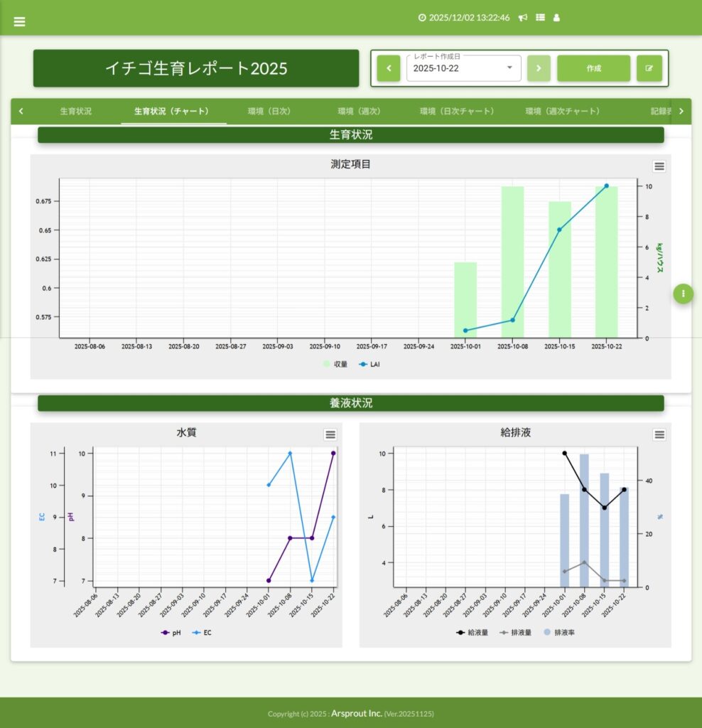702x728 pixels.
Task: Switch to the 環境（週次チャート） tab
Action: tap(563, 112)
